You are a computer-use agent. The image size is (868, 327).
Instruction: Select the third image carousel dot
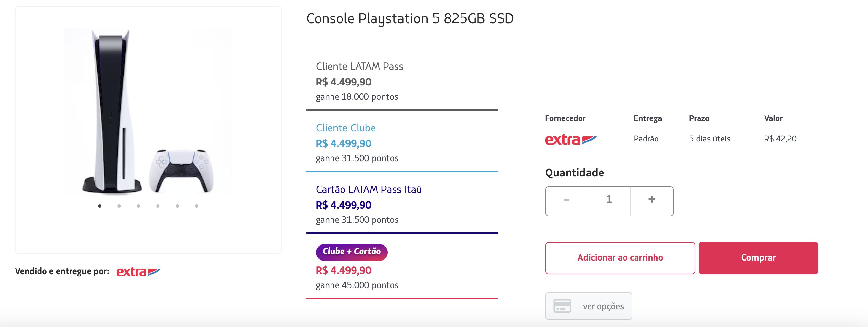[x=138, y=206]
